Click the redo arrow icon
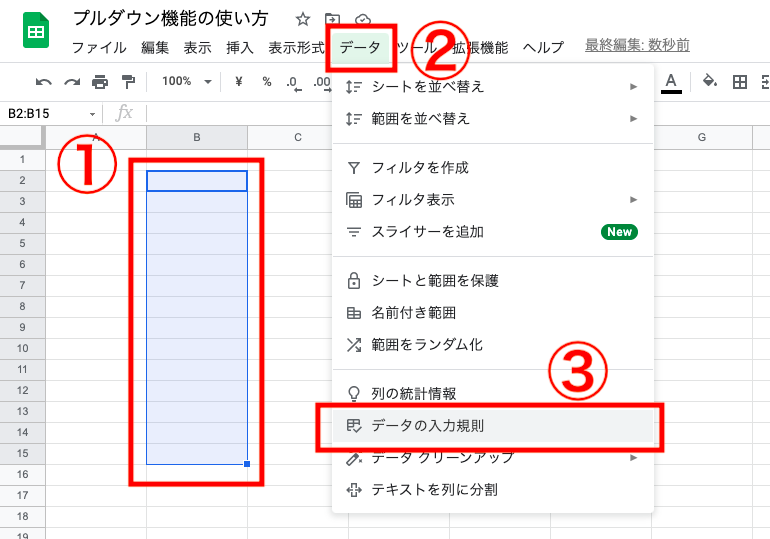Screen dimensions: 770x539 click(72, 81)
